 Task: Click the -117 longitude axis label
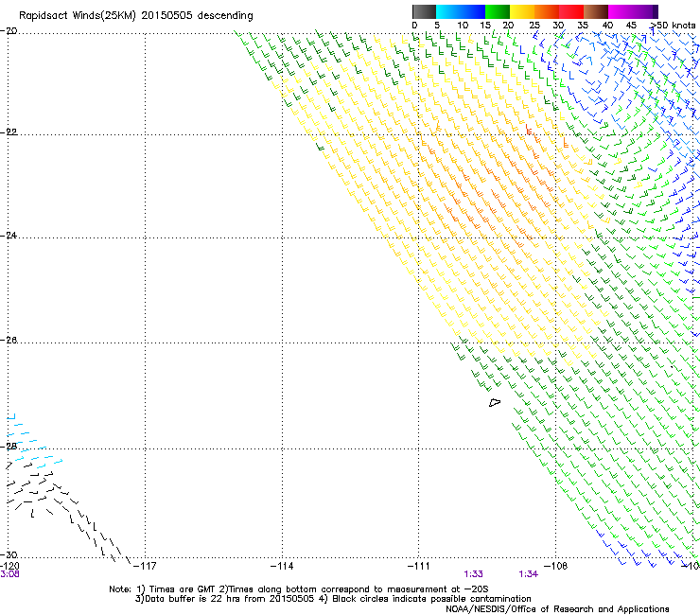click(145, 566)
